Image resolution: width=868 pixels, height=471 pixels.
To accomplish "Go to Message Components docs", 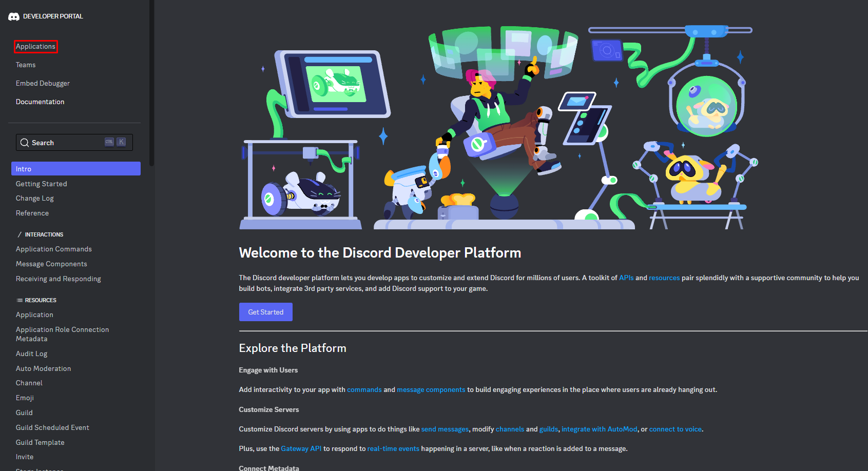I will [51, 264].
